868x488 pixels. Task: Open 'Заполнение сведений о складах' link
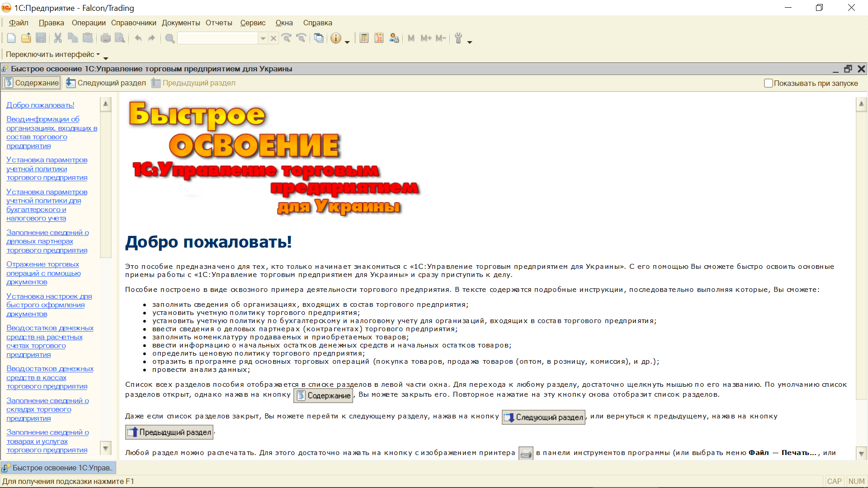pyautogui.click(x=47, y=409)
